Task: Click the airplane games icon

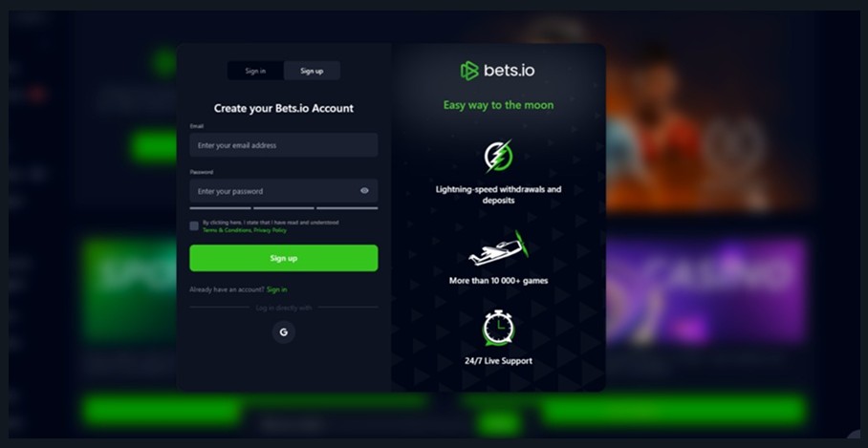Action: [x=498, y=249]
